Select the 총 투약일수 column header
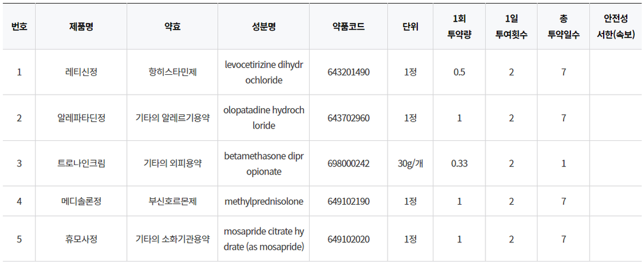The height and width of the screenshot is (264, 644). [x=563, y=27]
